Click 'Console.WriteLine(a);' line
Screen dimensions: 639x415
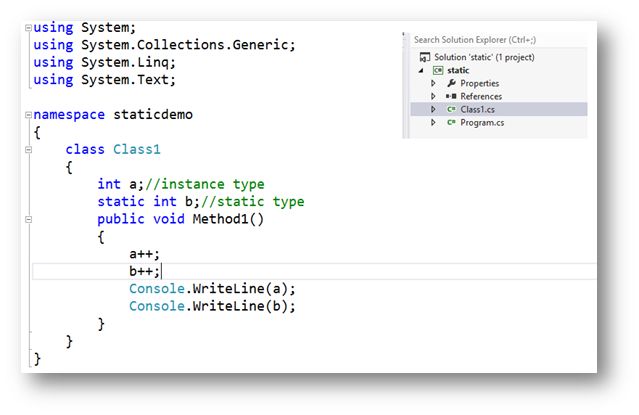[x=212, y=289]
